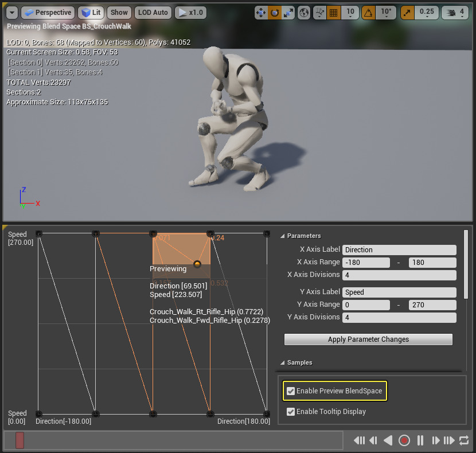Toggle rotation angle snapping
This screenshot has height=453, width=476.
coord(368,13)
